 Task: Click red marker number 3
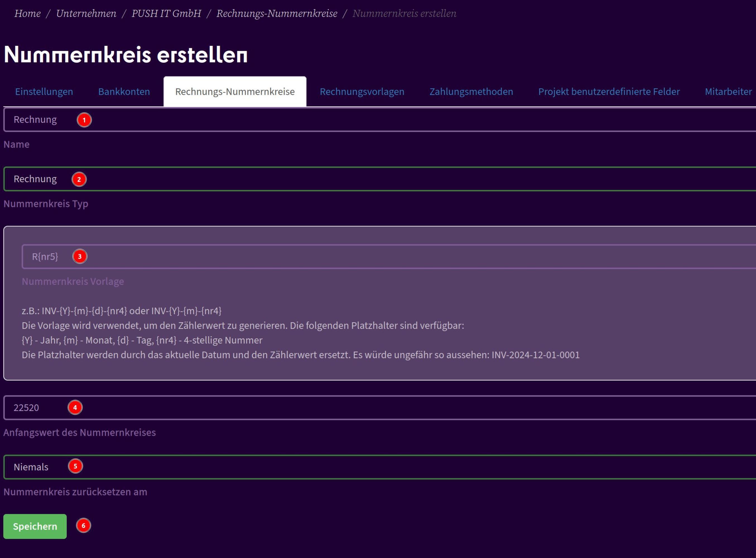coord(80,256)
